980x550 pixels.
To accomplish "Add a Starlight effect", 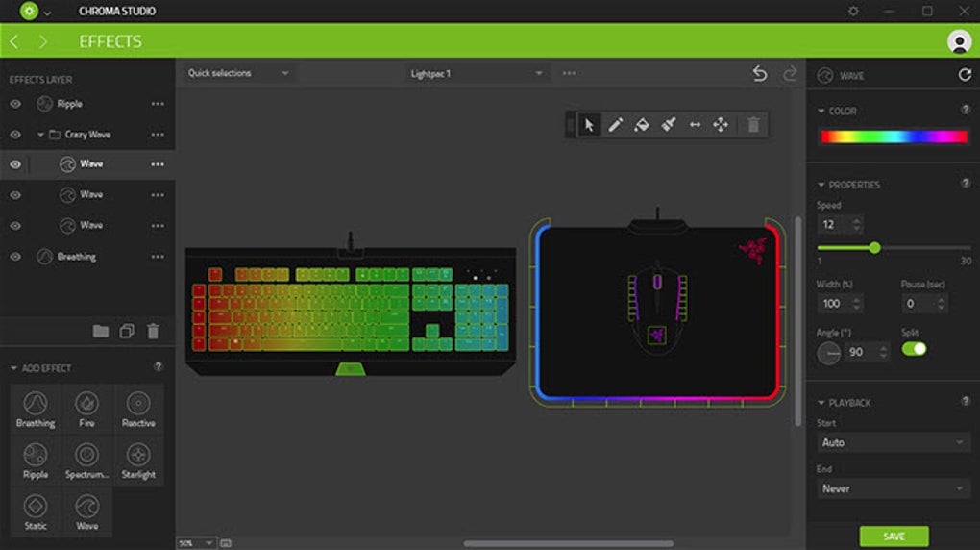I will (x=138, y=461).
